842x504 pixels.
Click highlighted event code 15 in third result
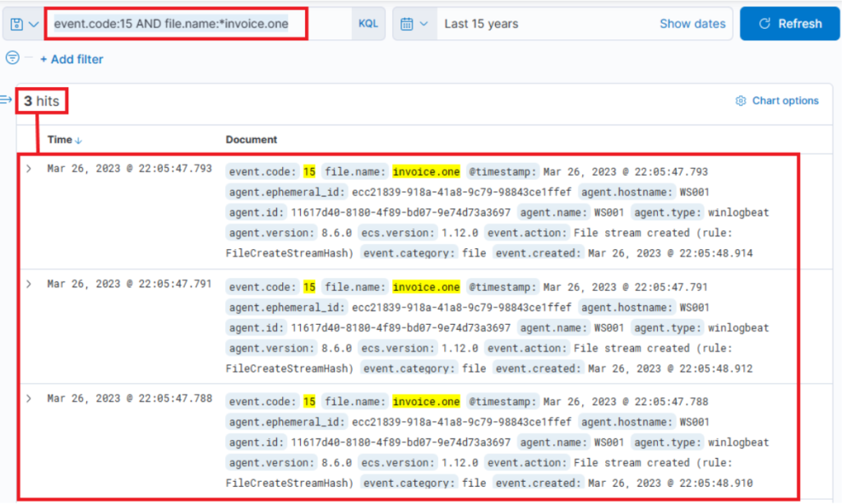point(309,402)
